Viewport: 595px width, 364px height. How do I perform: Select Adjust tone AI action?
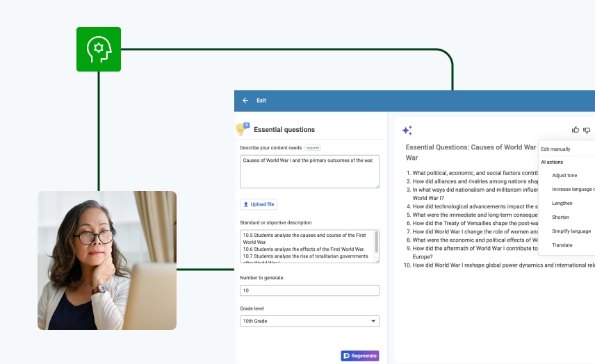click(x=564, y=176)
